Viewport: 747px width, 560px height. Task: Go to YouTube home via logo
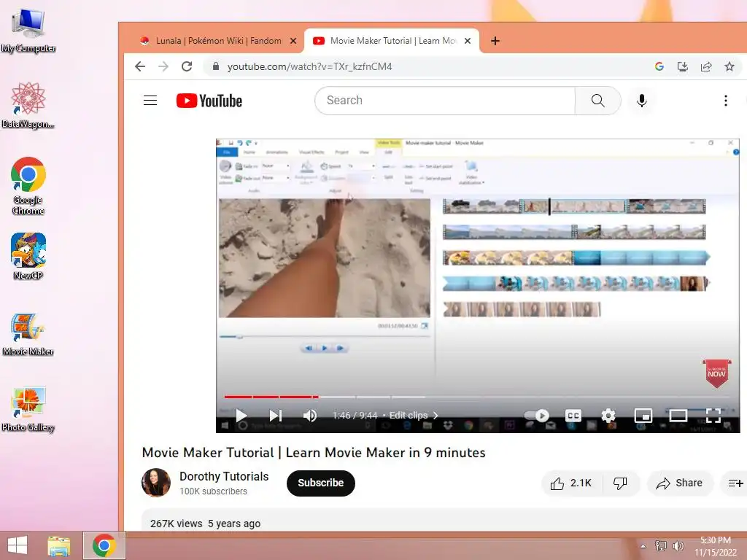click(209, 101)
